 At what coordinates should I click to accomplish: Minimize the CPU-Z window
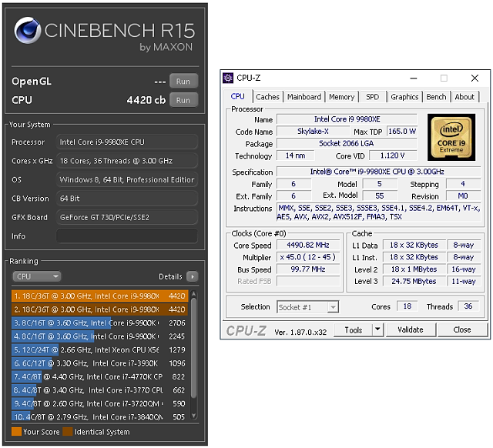(414, 79)
